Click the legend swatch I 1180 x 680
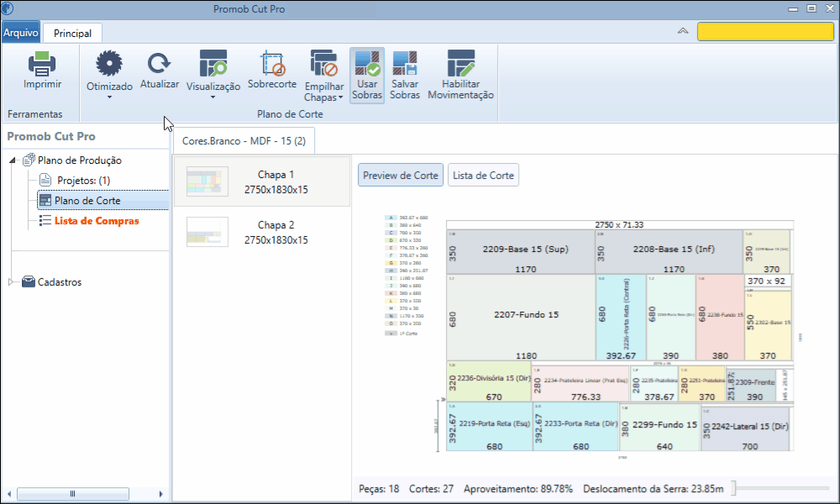The width and height of the screenshot is (840, 504). pyautogui.click(x=391, y=278)
